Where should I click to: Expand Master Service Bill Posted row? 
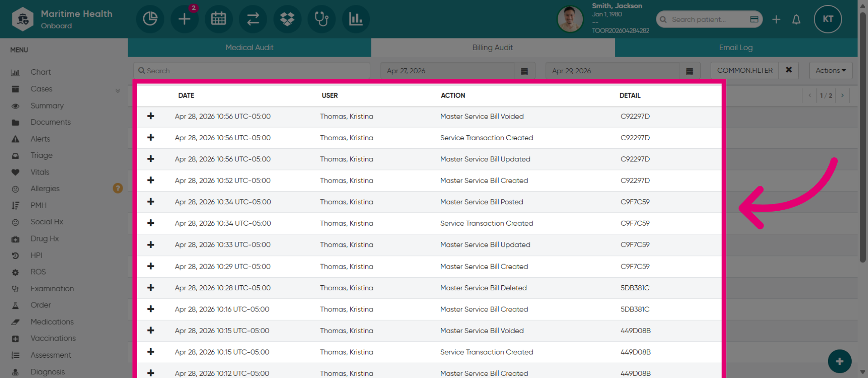[x=151, y=202]
